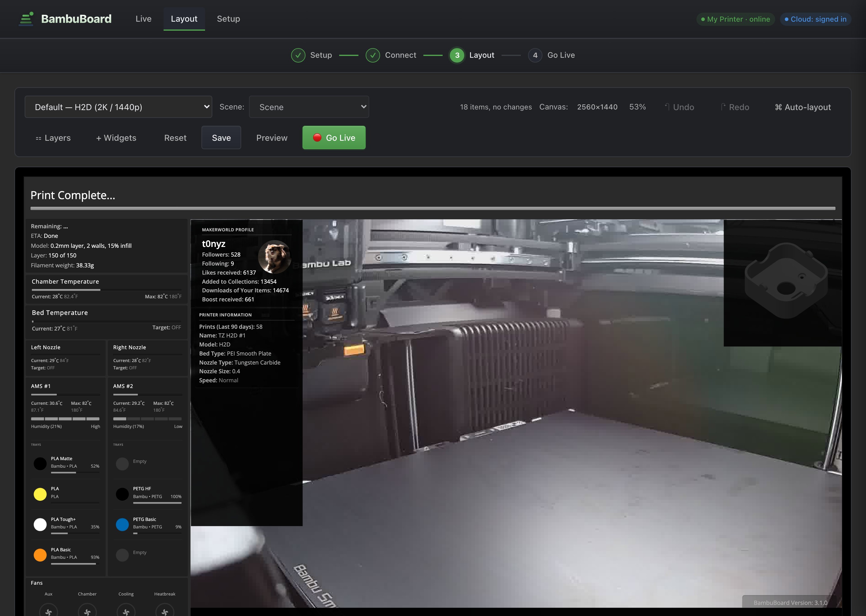
Task: Click the Redo button
Action: click(x=735, y=107)
